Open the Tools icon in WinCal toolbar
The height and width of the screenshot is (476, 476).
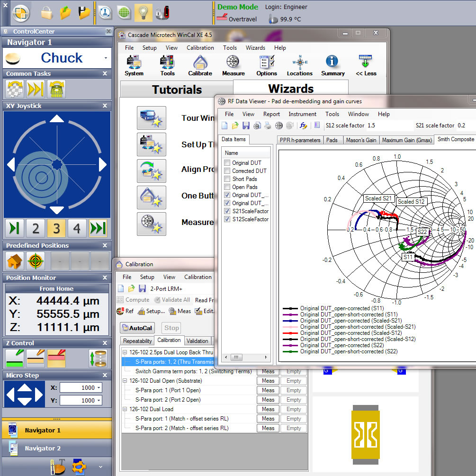[167, 65]
